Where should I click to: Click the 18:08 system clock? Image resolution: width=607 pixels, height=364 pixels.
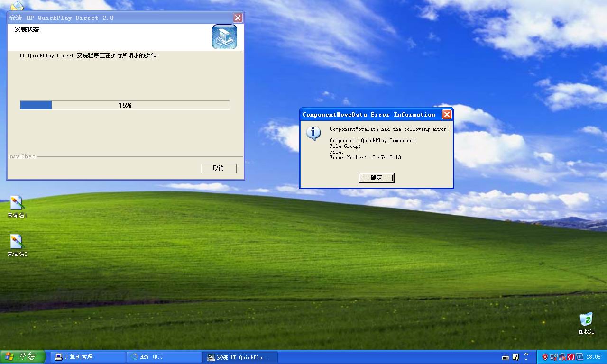pos(593,357)
